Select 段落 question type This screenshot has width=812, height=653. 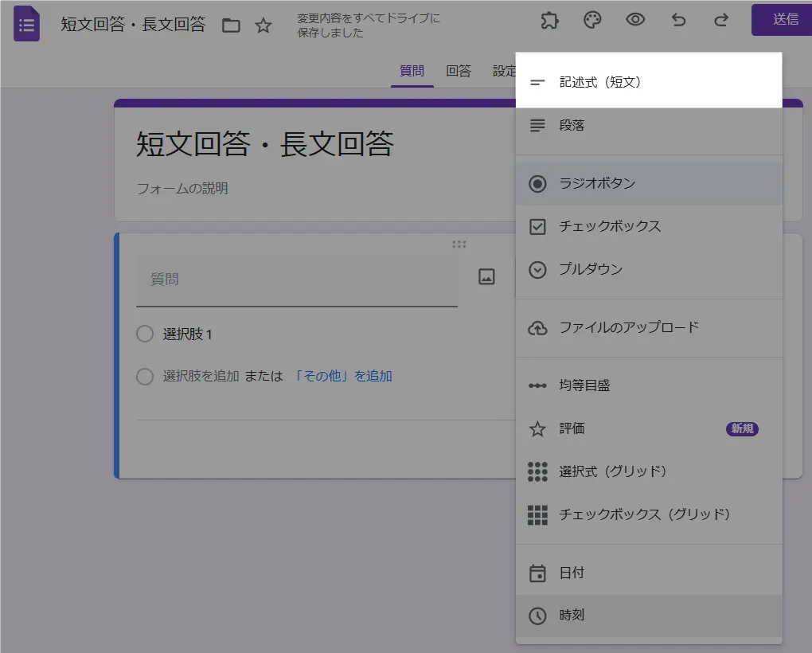[649, 125]
